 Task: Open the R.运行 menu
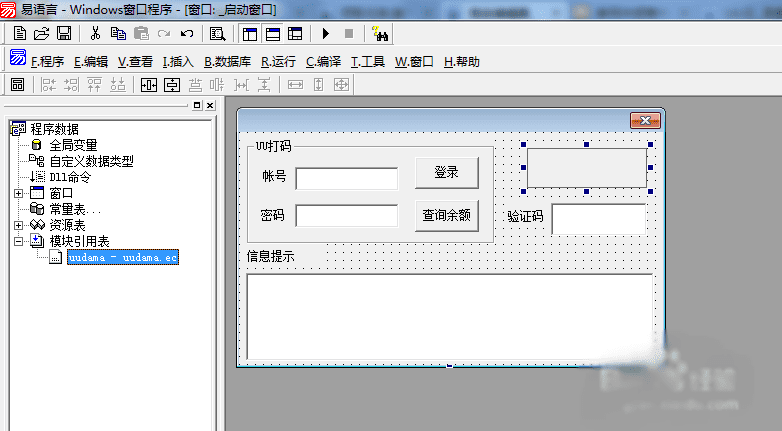click(278, 62)
